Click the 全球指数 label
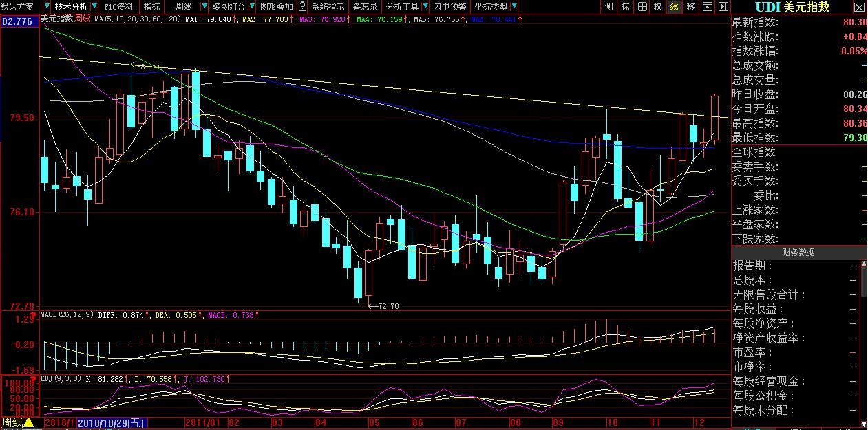 754,152
